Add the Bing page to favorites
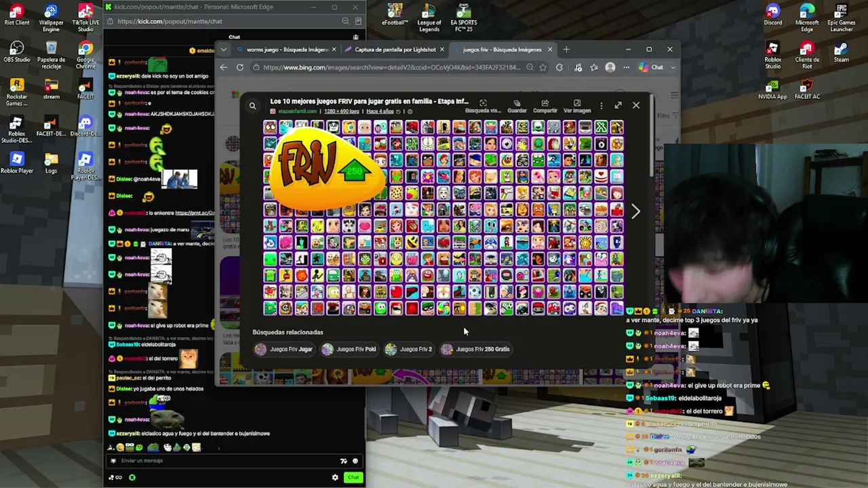 [x=542, y=67]
